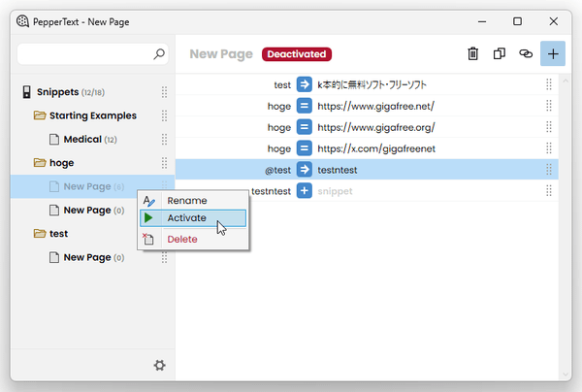Viewport: 582px width, 392px height.
Task: Click the test abbreviation in the first row
Action: coord(282,85)
